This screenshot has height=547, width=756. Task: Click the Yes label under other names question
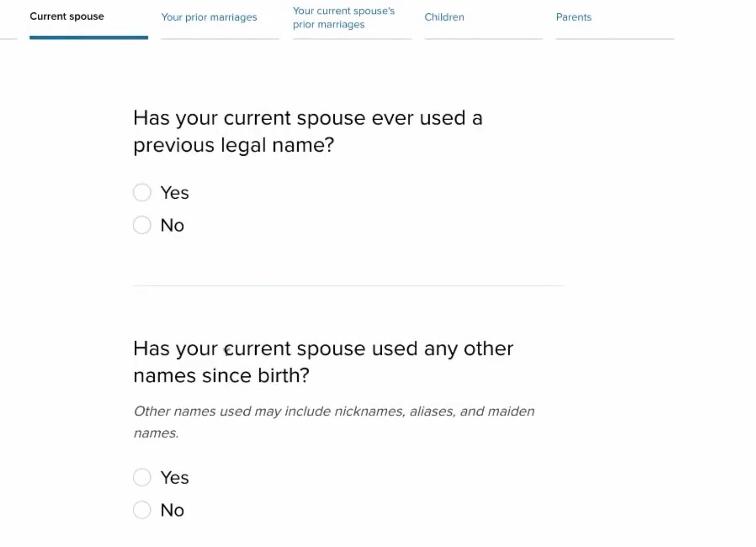pos(174,478)
